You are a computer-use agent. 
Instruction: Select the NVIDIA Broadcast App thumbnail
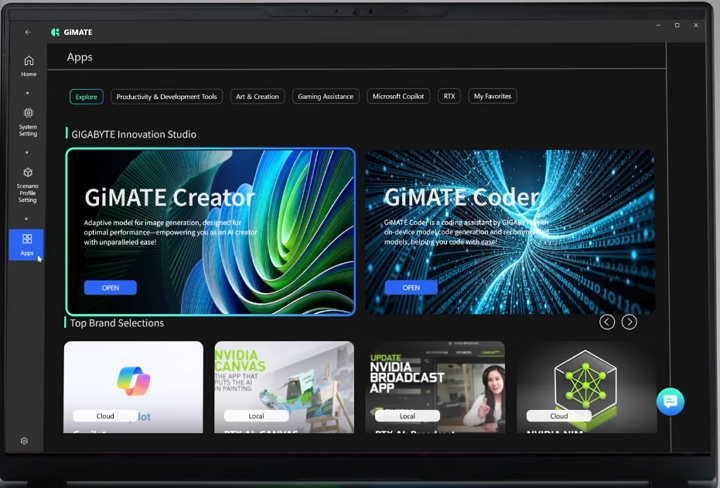coord(435,386)
